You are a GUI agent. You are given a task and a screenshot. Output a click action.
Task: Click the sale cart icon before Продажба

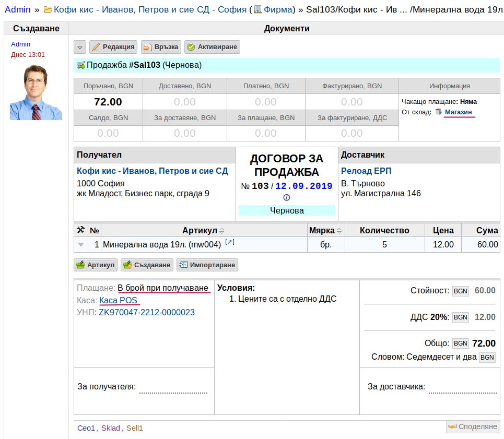(81, 65)
